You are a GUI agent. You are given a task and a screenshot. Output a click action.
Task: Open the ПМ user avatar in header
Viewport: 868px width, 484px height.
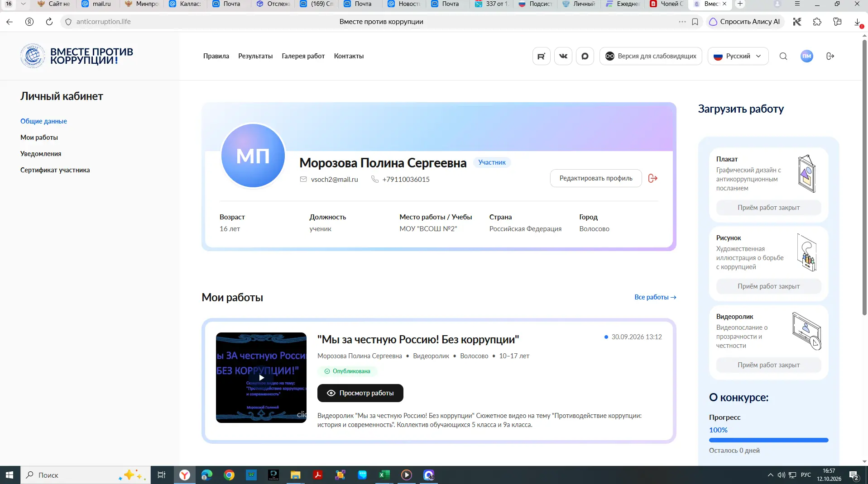(x=806, y=56)
